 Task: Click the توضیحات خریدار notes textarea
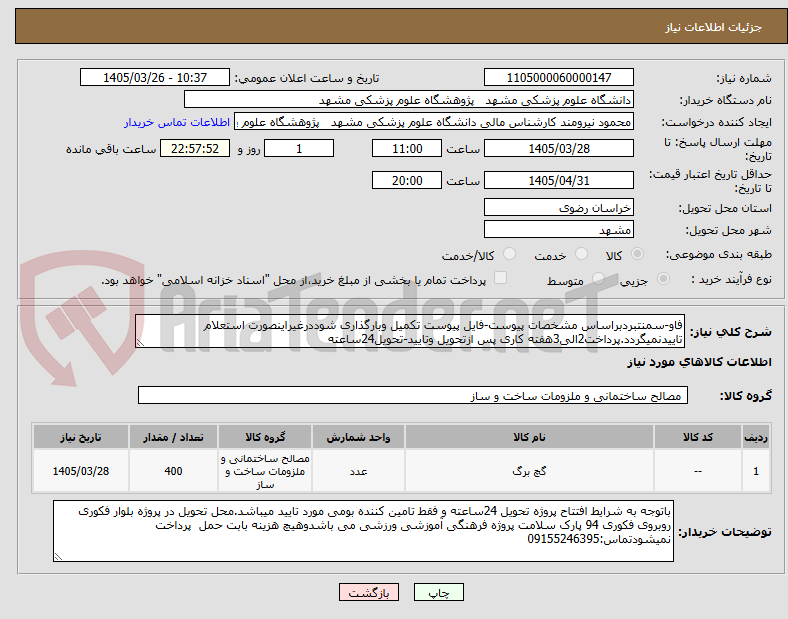point(363,531)
